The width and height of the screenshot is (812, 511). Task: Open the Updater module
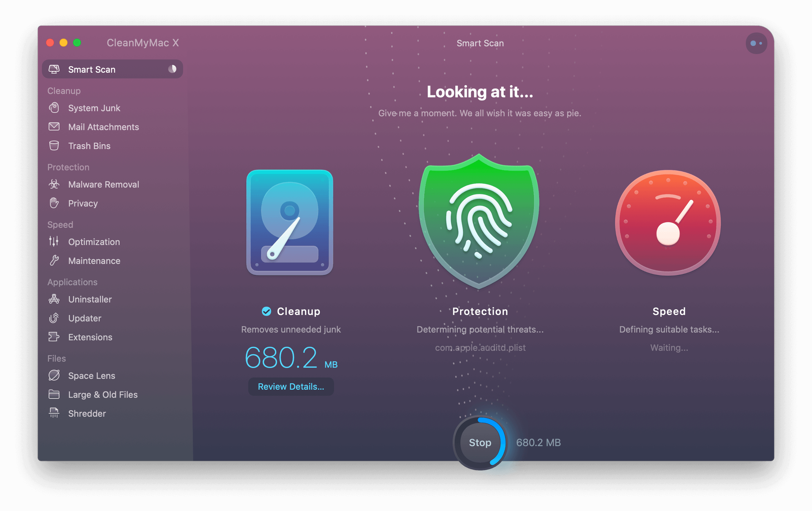(84, 318)
